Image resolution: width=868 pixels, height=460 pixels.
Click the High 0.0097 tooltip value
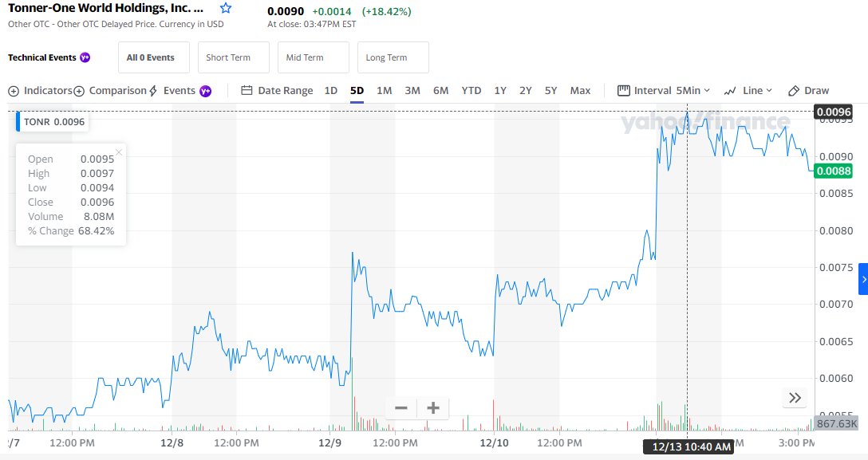pyautogui.click(x=97, y=174)
